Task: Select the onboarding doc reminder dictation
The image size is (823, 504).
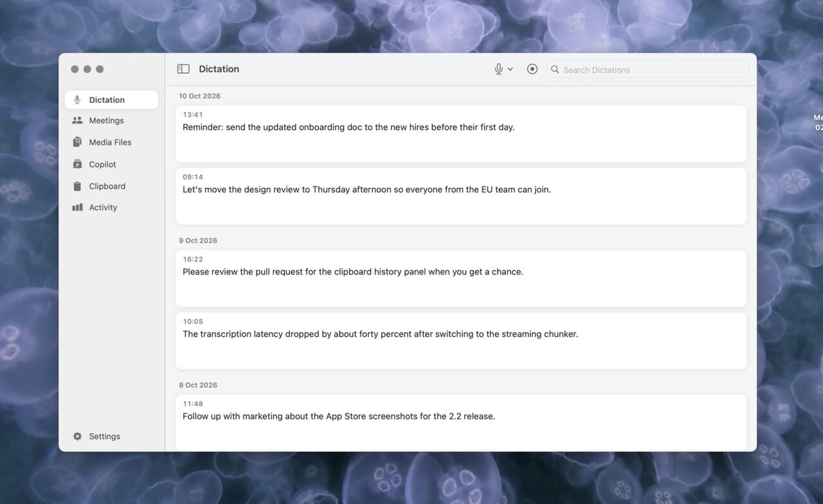Action: pyautogui.click(x=461, y=134)
